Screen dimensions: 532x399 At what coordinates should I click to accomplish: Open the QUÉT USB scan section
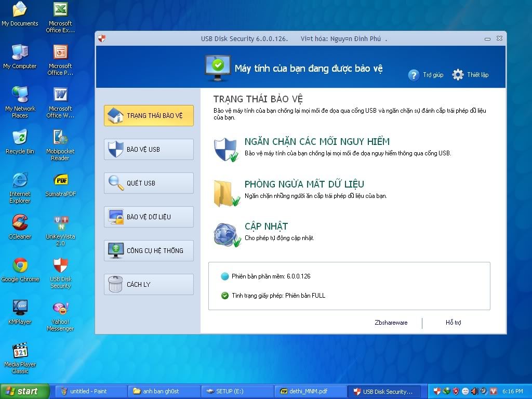[149, 183]
